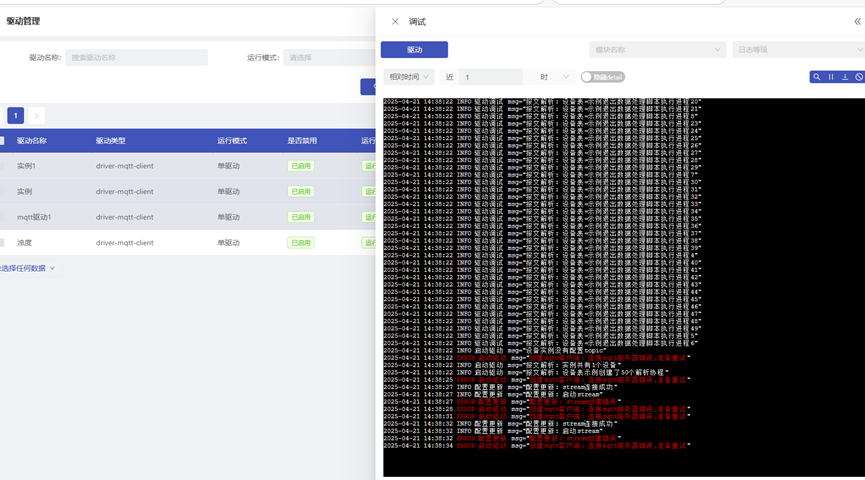The height and width of the screenshot is (480, 865).
Task: Click the search icon in log toolbar
Action: (x=817, y=77)
